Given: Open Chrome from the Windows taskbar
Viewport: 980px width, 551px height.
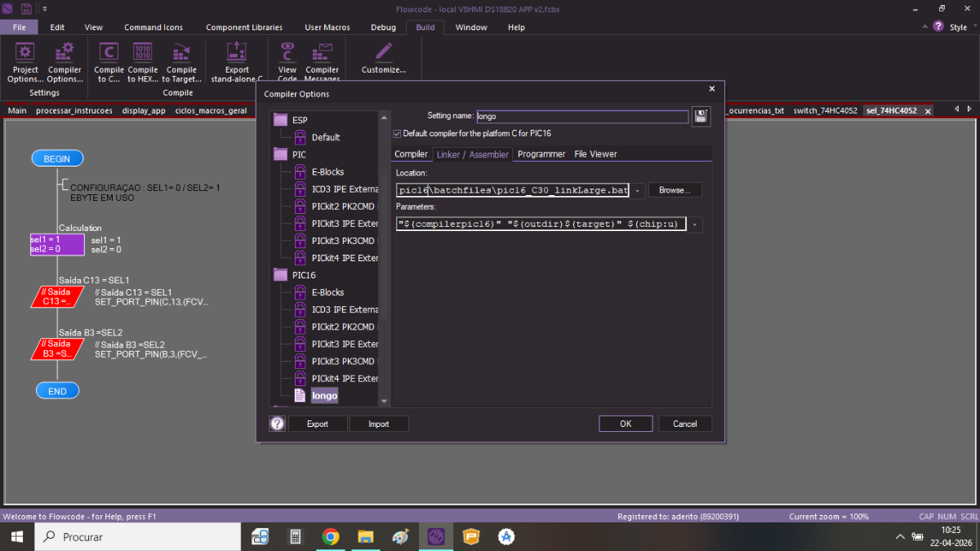Looking at the screenshot, I should tap(331, 536).
